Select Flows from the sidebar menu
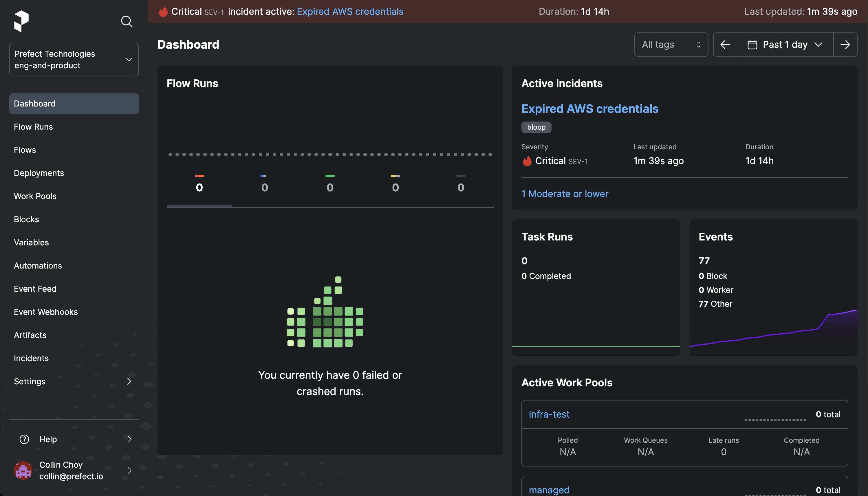This screenshot has height=496, width=868. click(x=24, y=150)
